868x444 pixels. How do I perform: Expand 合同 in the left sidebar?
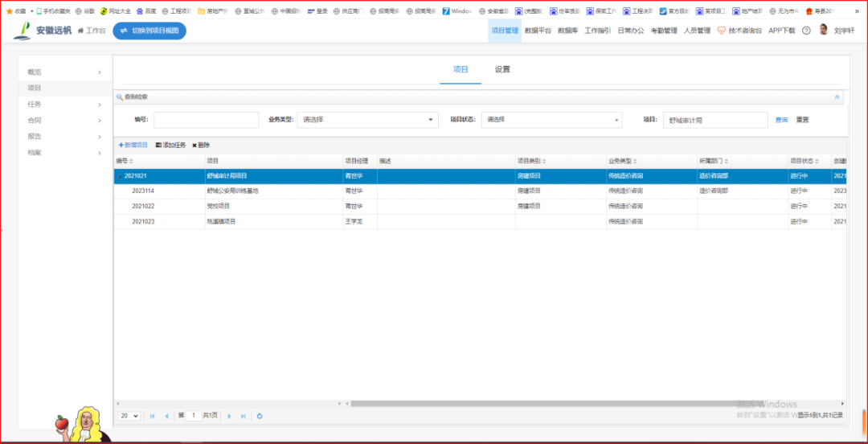pos(64,121)
